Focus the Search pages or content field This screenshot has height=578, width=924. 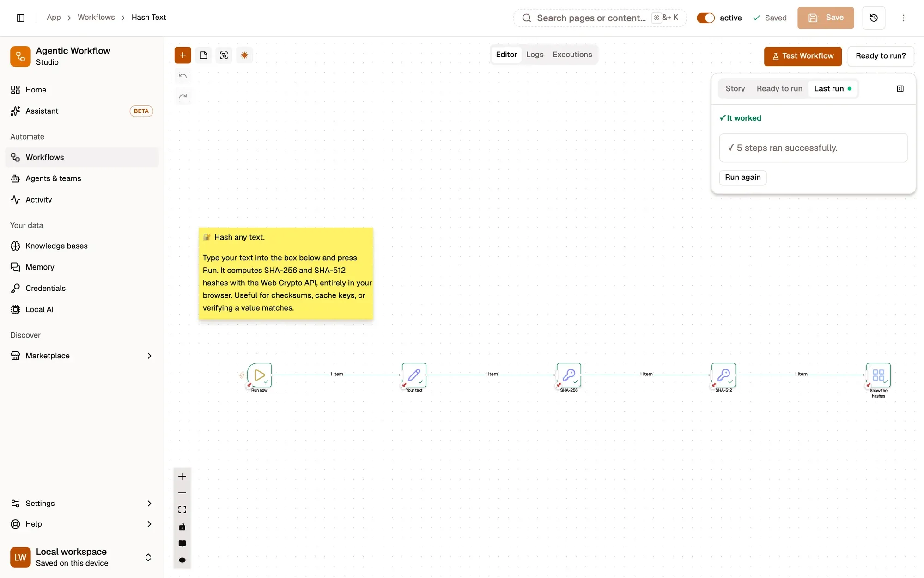click(x=599, y=18)
